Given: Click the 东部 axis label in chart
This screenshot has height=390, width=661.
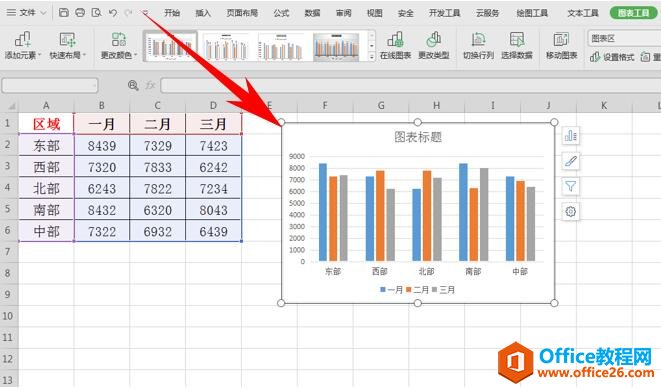Looking at the screenshot, I should click(333, 272).
